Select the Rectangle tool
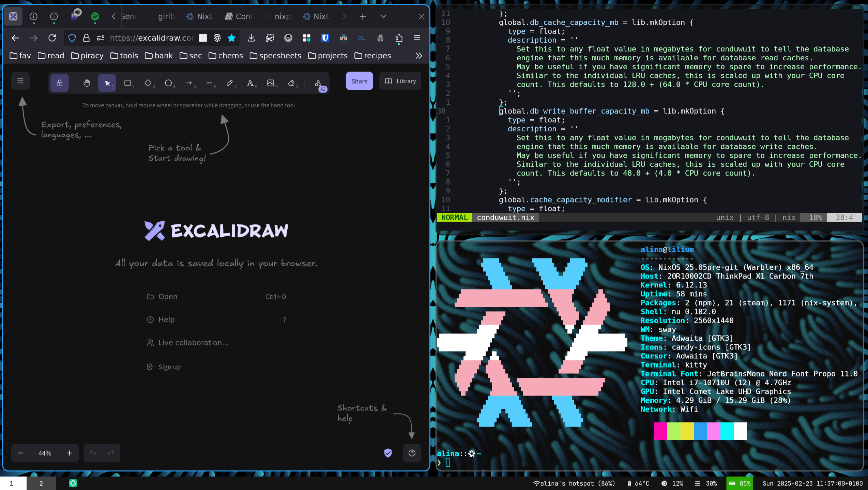Screen dimensions: 868x490 [127, 83]
